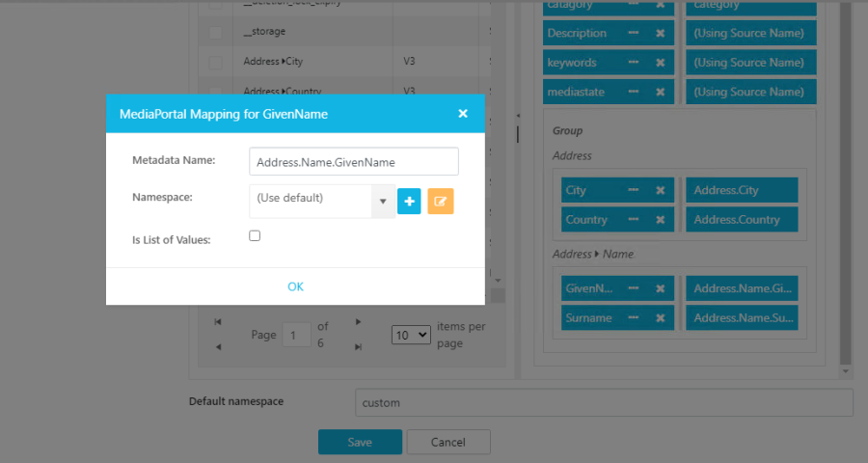Go to first page of grid

[218, 322]
